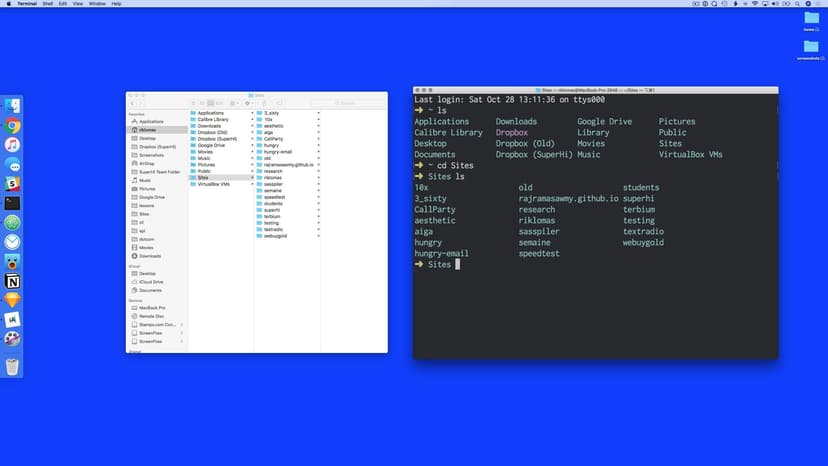The image size is (828, 466).
Task: Click the Notion icon in the Dock
Action: [x=12, y=281]
